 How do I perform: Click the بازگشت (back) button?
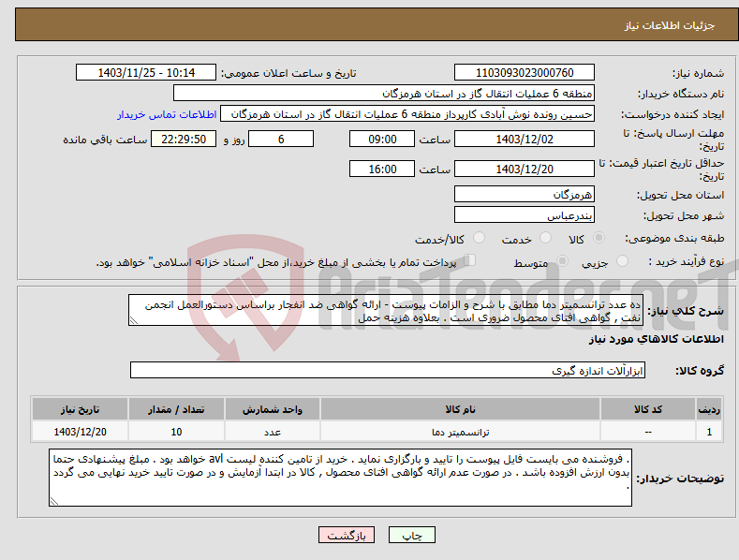(346, 535)
